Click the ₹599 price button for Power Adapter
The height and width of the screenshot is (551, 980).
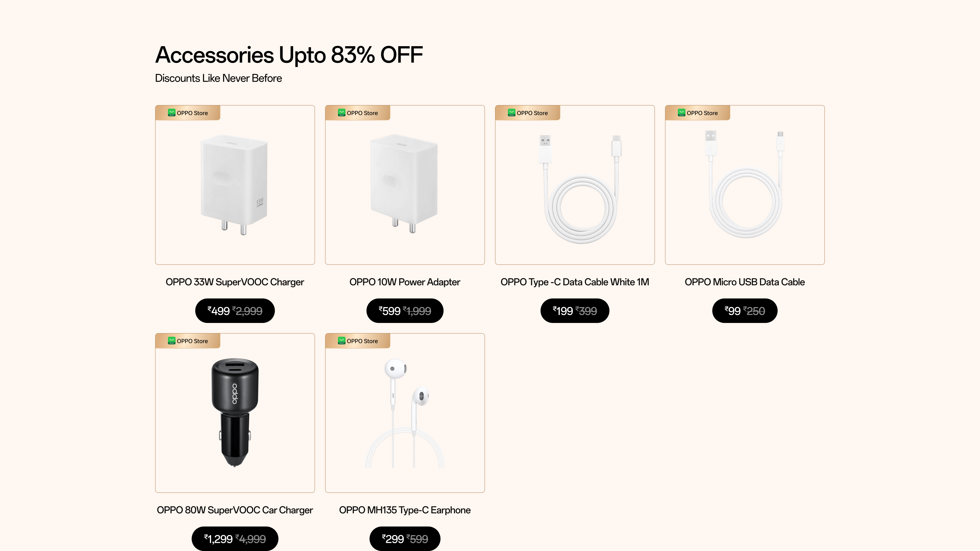coord(405,311)
